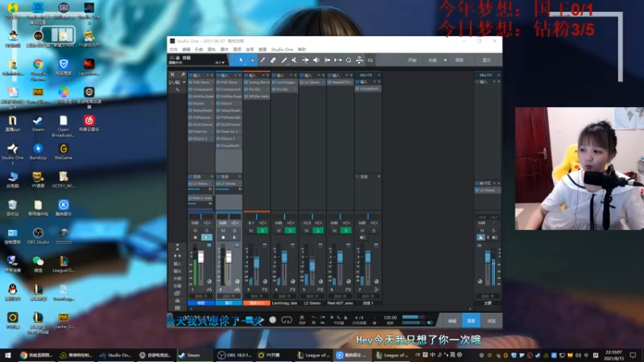Click channel 1 record-arm dot icon
Screen dimensions: 644x362
tap(195, 237)
